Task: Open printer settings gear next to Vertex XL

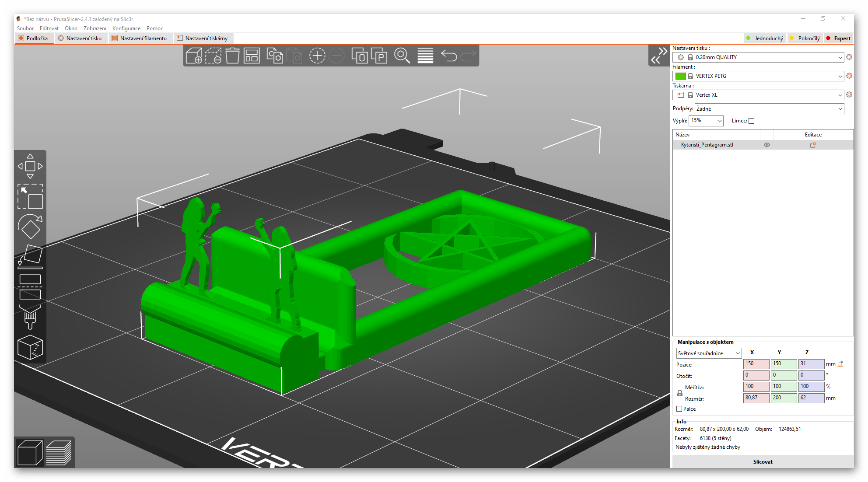Action: tap(849, 94)
